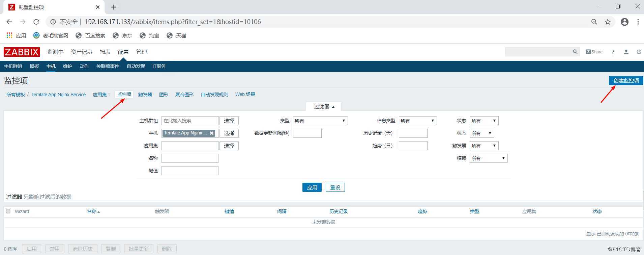Image resolution: width=644 pixels, height=255 pixels.
Task: Bookmark this page with star icon
Action: pyautogui.click(x=608, y=22)
